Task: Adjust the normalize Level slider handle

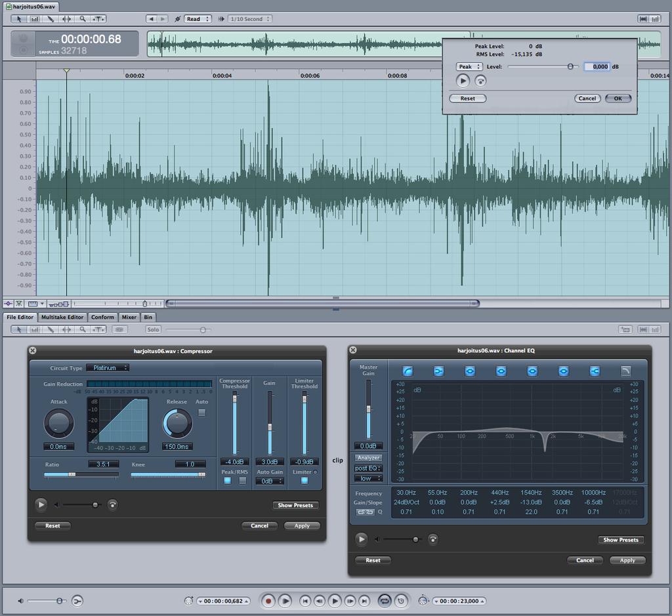Action: [570, 66]
